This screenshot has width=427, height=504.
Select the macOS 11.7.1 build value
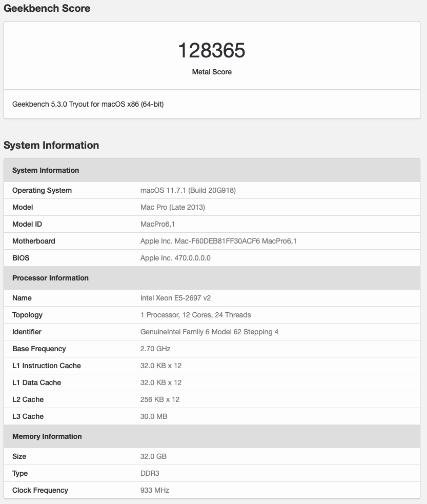pos(188,190)
